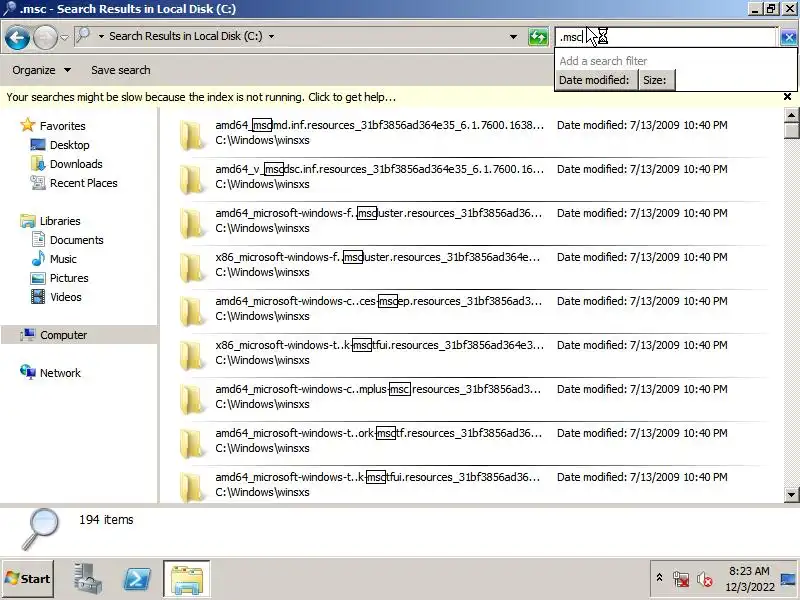Click the green refresh button
The image size is (800, 600).
[538, 37]
